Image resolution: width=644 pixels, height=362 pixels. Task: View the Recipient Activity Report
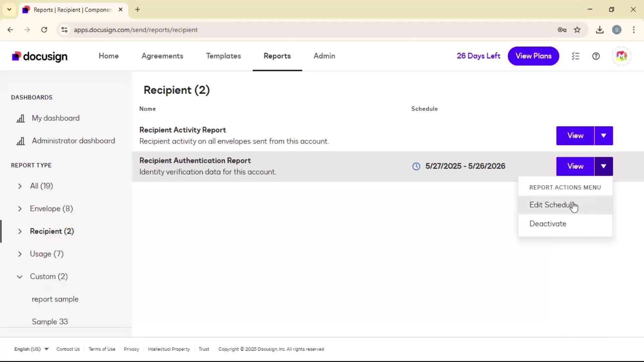click(575, 136)
